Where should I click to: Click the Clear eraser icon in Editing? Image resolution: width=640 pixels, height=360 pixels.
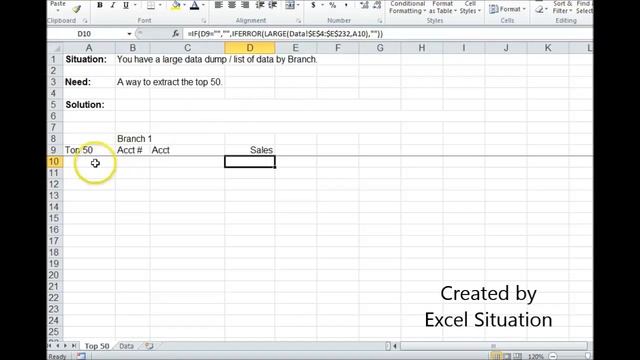coord(540,9)
